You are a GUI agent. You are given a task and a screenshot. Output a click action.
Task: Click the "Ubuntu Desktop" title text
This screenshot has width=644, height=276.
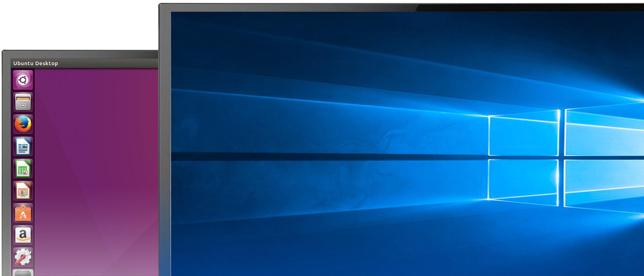click(36, 63)
